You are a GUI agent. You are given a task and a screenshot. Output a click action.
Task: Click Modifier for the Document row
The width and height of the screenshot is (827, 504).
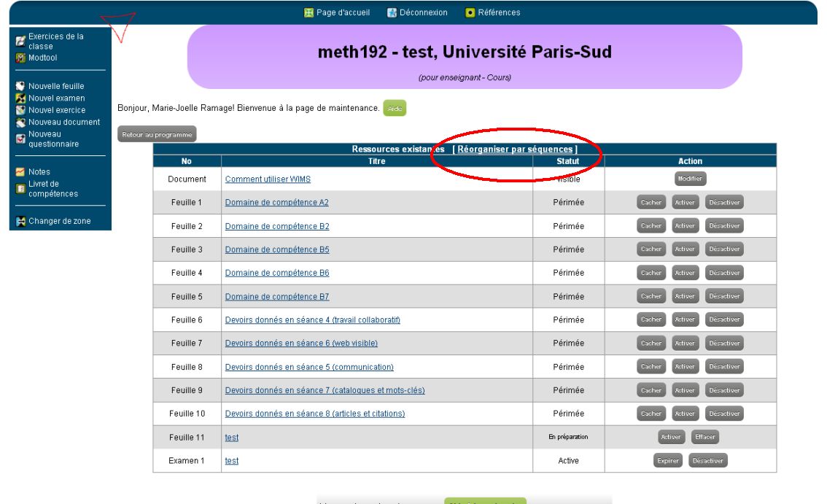690,179
